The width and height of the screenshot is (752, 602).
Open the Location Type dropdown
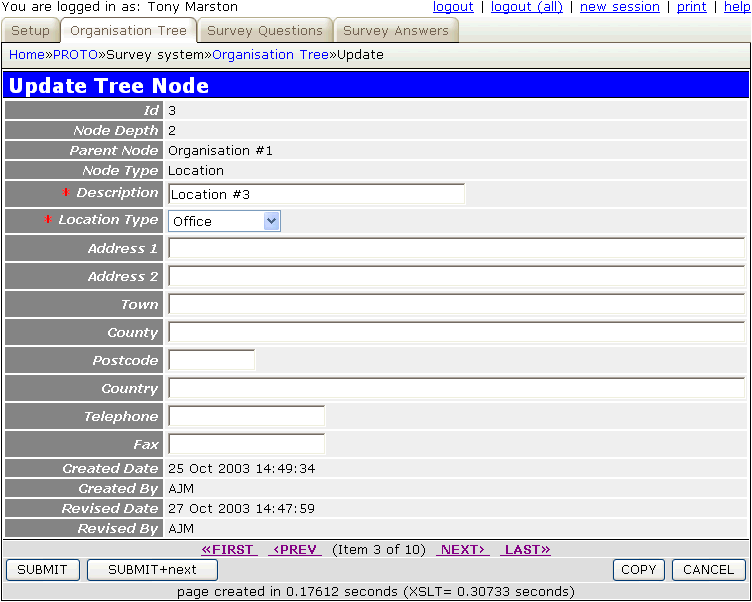(224, 221)
